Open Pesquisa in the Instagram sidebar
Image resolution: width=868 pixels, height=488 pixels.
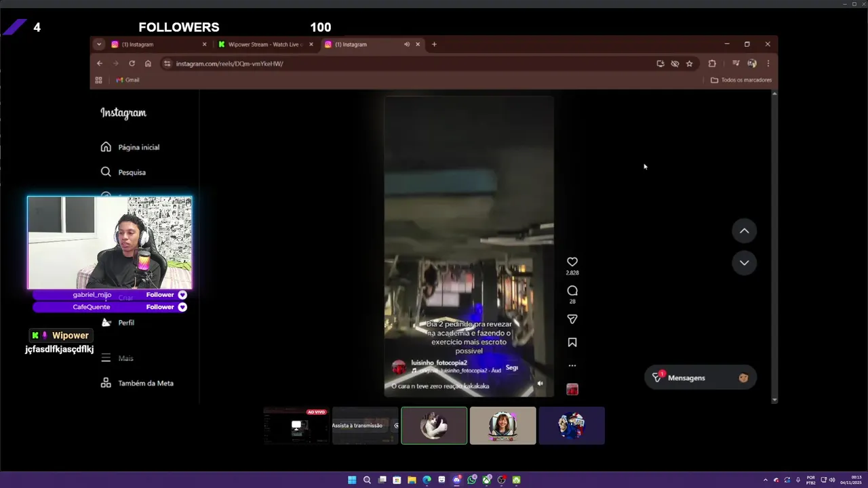[x=123, y=172]
